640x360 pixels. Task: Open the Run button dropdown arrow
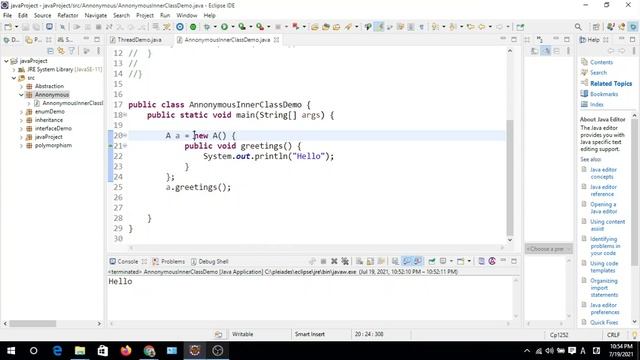[x=233, y=27]
